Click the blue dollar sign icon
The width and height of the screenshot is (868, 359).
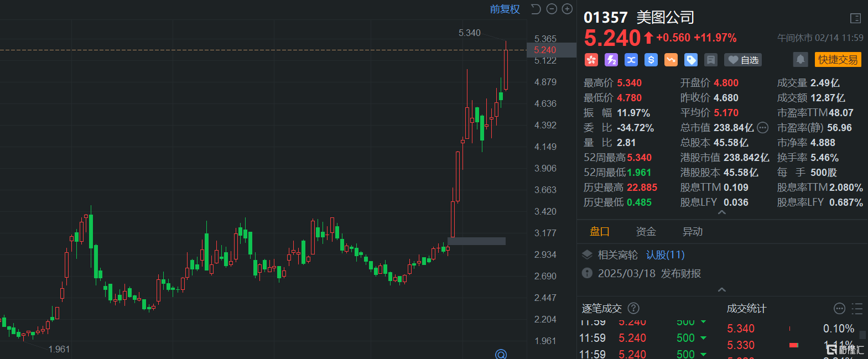point(651,60)
